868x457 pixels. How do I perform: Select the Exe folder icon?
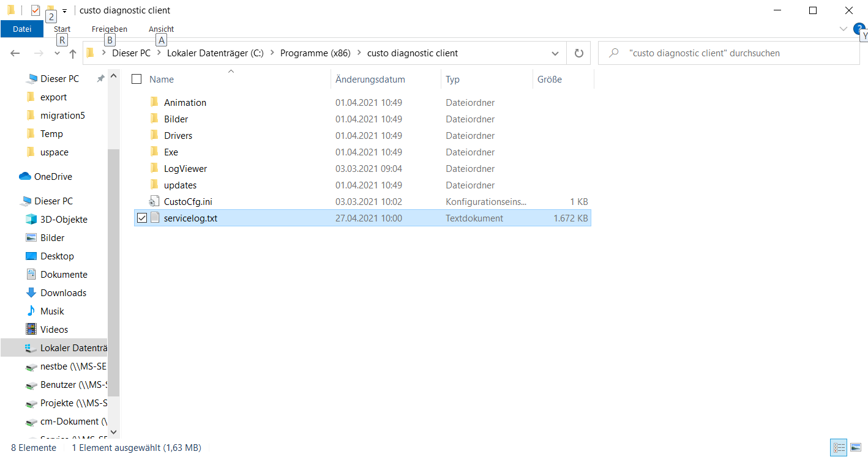coord(154,152)
